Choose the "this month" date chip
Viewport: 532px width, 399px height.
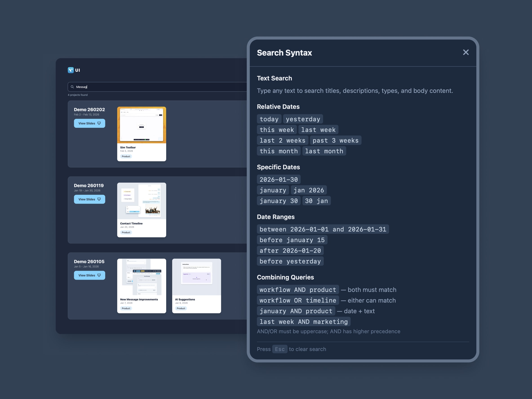pos(279,151)
